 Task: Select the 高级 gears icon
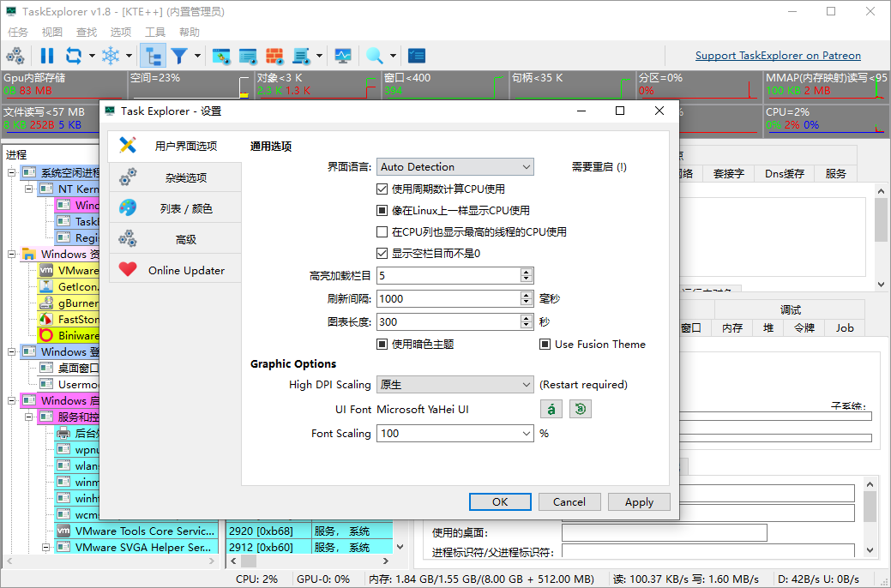pos(128,238)
